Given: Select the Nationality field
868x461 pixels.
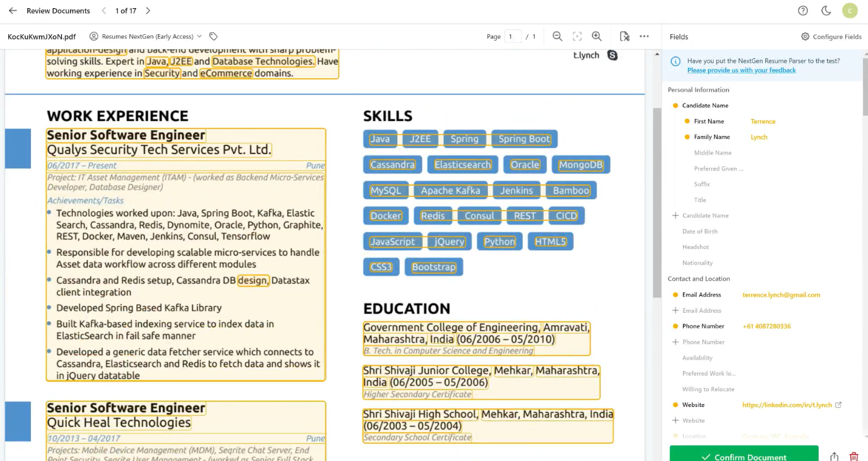Looking at the screenshot, I should (x=697, y=263).
